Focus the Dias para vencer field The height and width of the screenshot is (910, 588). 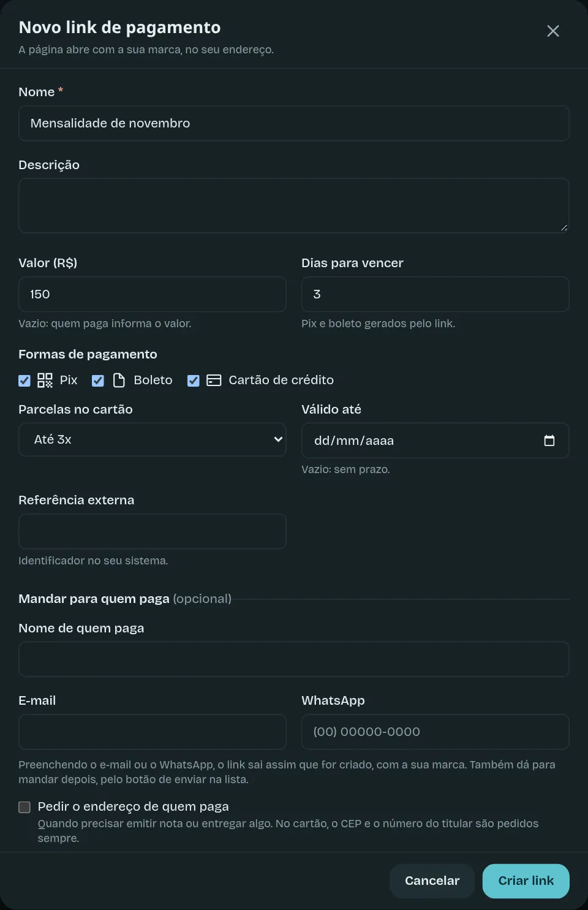[x=435, y=294]
